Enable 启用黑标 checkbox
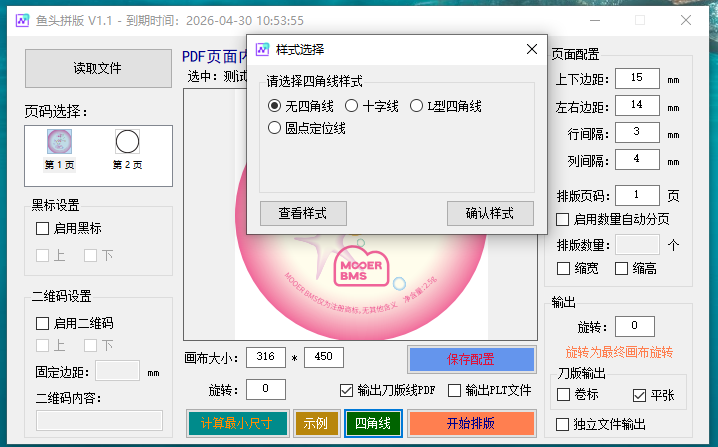 click(42, 228)
